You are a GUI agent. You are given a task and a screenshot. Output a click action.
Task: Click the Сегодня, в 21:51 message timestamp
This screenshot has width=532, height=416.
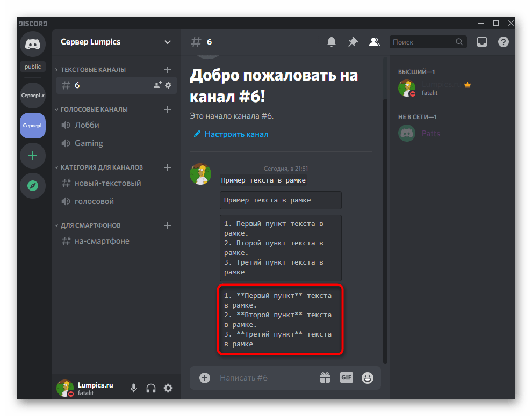[x=286, y=169]
